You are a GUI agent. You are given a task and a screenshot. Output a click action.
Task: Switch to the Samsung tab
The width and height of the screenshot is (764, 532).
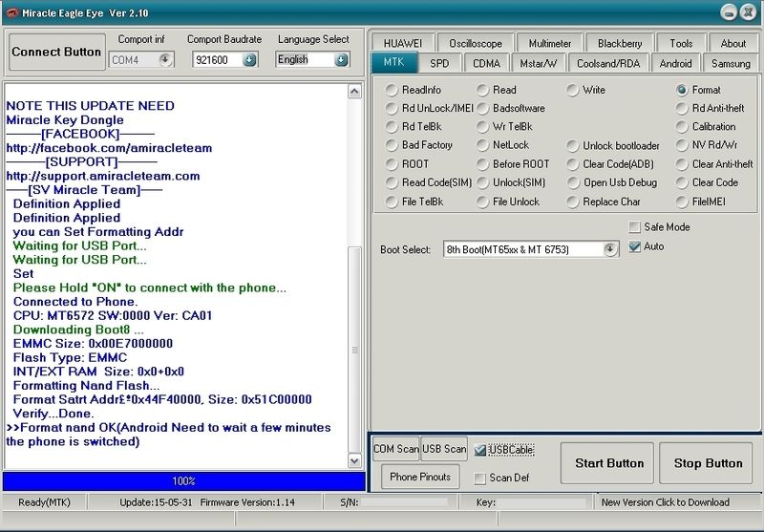(x=731, y=63)
